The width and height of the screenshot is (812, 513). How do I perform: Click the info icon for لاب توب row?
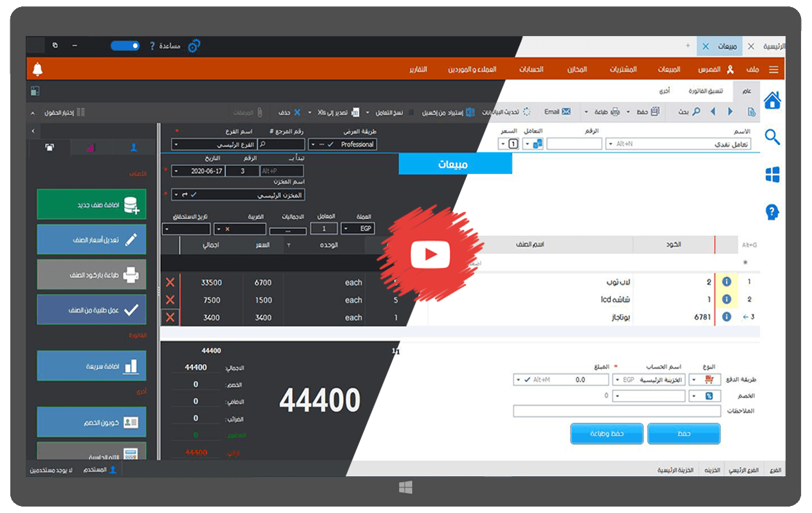(x=726, y=282)
